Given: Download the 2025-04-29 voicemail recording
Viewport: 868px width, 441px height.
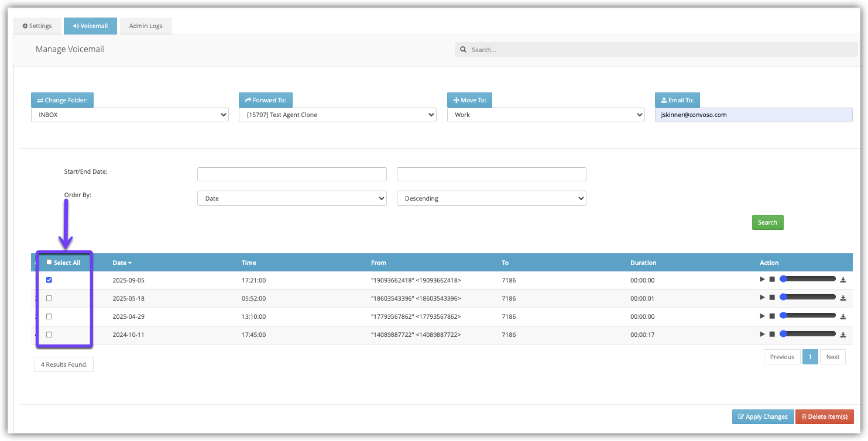Looking at the screenshot, I should (843, 316).
